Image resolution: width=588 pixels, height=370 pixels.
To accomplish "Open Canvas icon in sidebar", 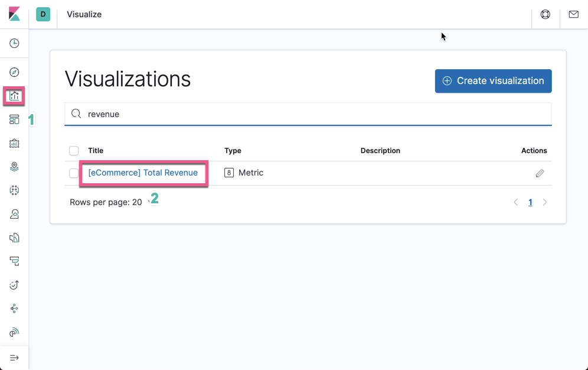I will click(14, 144).
